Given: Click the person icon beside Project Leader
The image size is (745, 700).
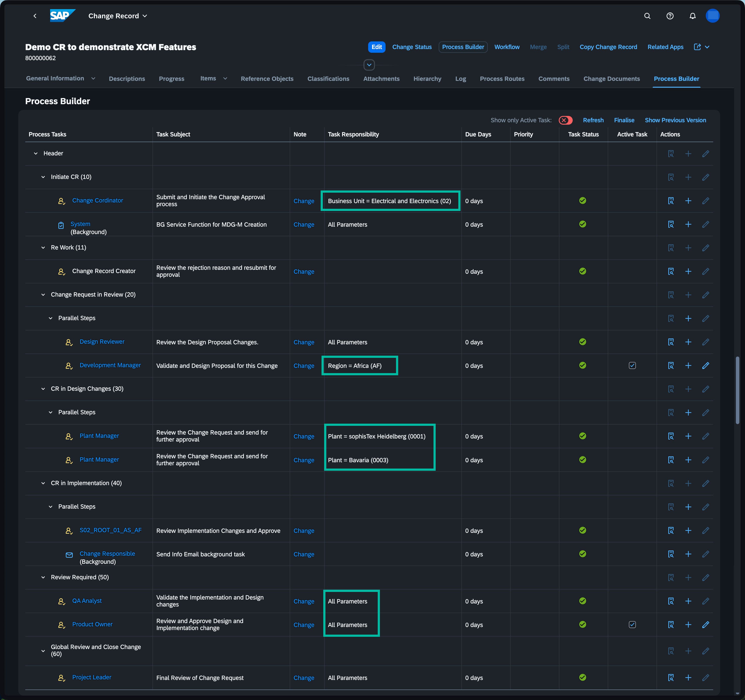Looking at the screenshot, I should pyautogui.click(x=62, y=678).
